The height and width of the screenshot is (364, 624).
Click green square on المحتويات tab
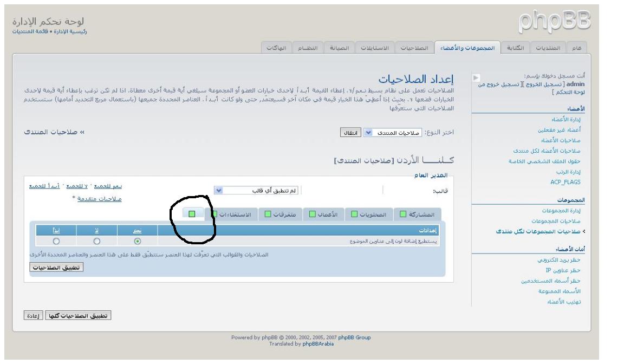pyautogui.click(x=355, y=214)
